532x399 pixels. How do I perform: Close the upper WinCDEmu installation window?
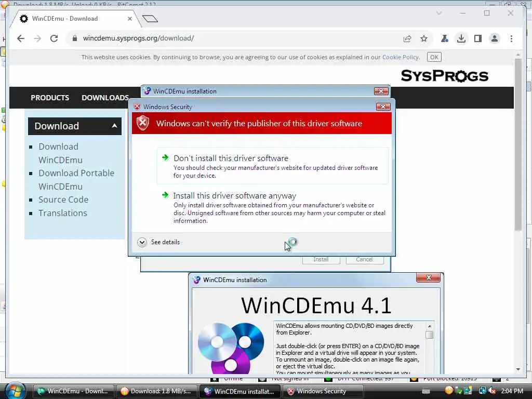[381, 91]
